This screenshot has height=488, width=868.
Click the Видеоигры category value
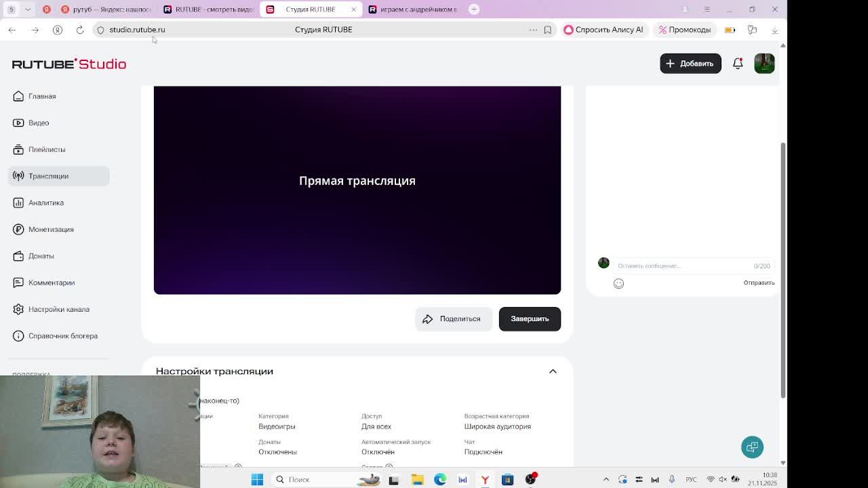pos(277,426)
